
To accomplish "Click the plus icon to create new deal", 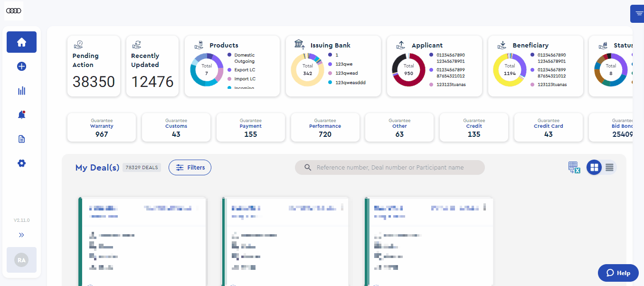I will (21, 67).
